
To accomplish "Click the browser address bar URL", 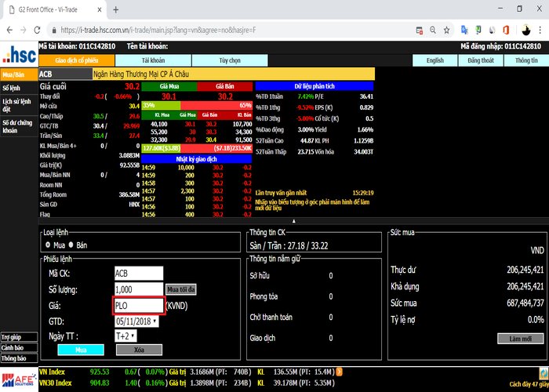I will (x=158, y=30).
